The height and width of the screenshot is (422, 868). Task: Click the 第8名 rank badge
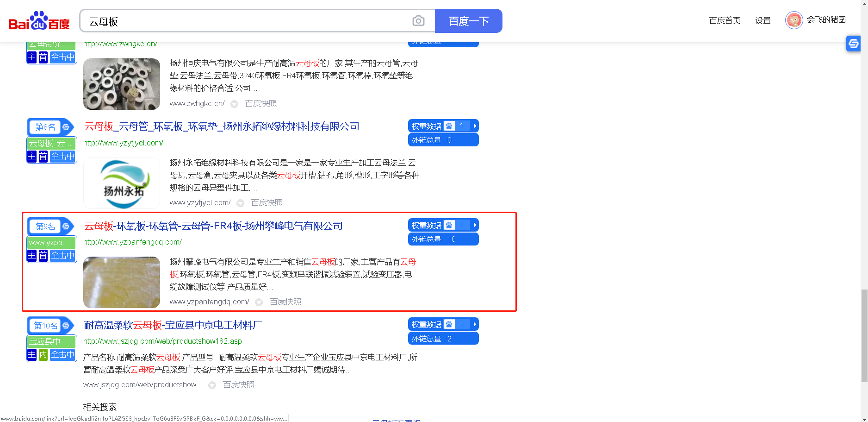45,126
